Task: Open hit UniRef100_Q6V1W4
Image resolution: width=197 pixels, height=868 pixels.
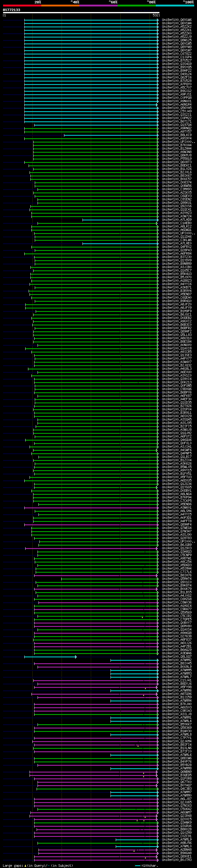Action: (176, 23)
